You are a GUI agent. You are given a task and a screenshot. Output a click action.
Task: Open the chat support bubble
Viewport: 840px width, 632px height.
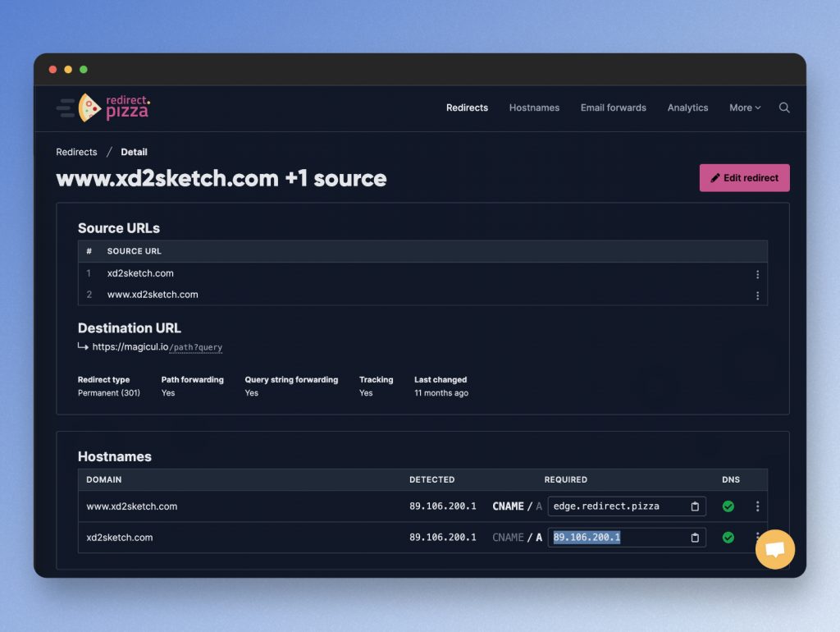pyautogui.click(x=774, y=549)
